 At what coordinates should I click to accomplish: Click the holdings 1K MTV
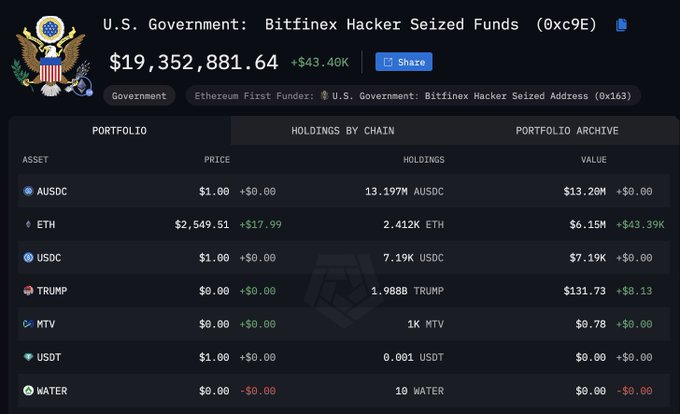click(425, 324)
